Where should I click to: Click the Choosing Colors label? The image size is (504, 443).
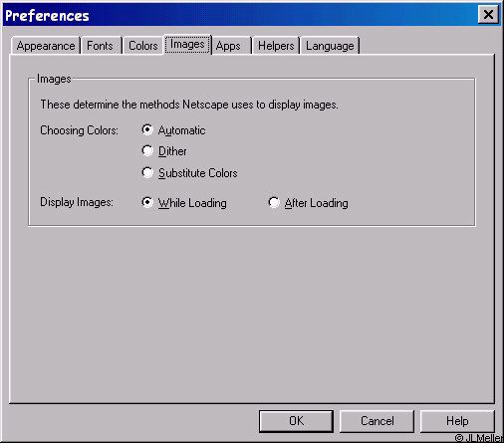point(79,130)
